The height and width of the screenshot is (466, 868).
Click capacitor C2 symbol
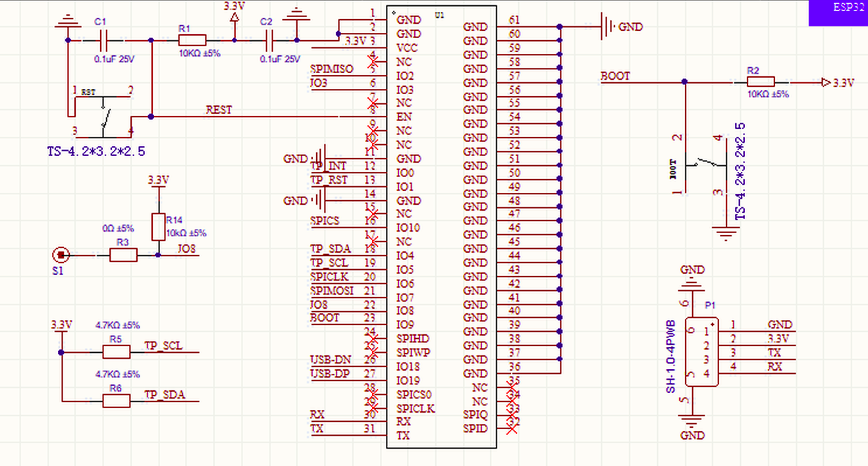(x=269, y=41)
